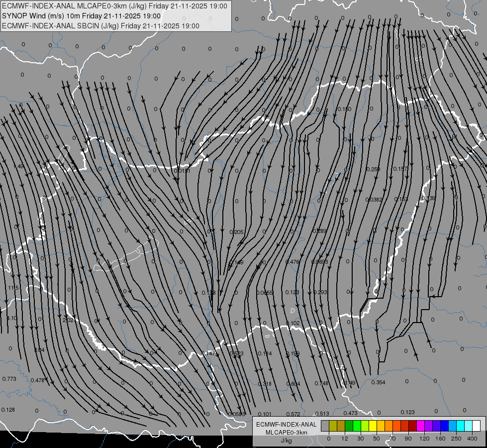Click the map value 0.293
The image size is (487, 448).
[320, 292]
